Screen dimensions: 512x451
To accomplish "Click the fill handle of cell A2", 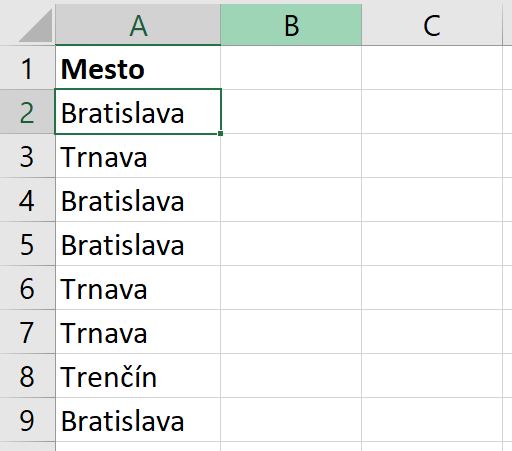I will click(220, 133).
